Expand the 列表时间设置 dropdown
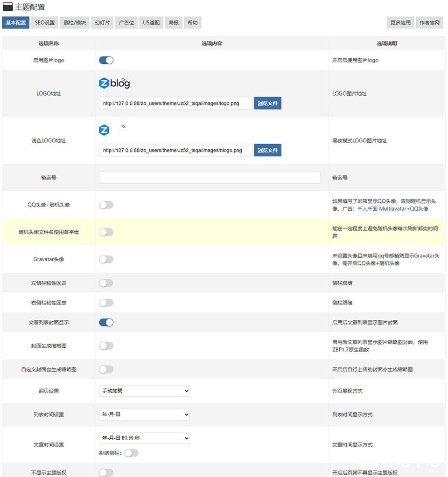 (x=144, y=415)
